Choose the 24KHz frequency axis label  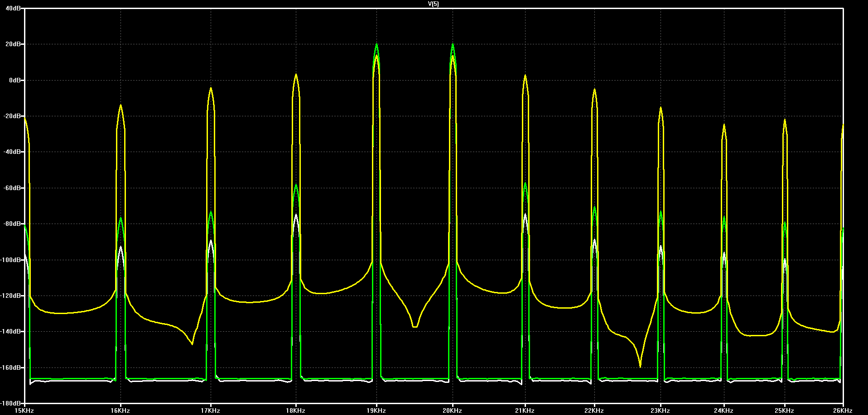coord(723,410)
